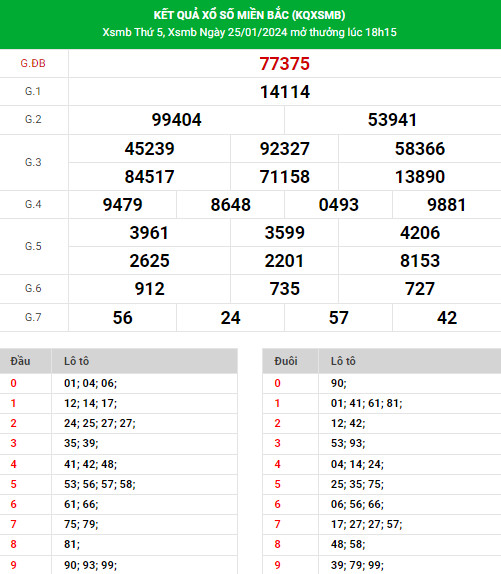Screen dimensions: 501x574
Task: Select G.6 number 735
Action: pos(284,289)
